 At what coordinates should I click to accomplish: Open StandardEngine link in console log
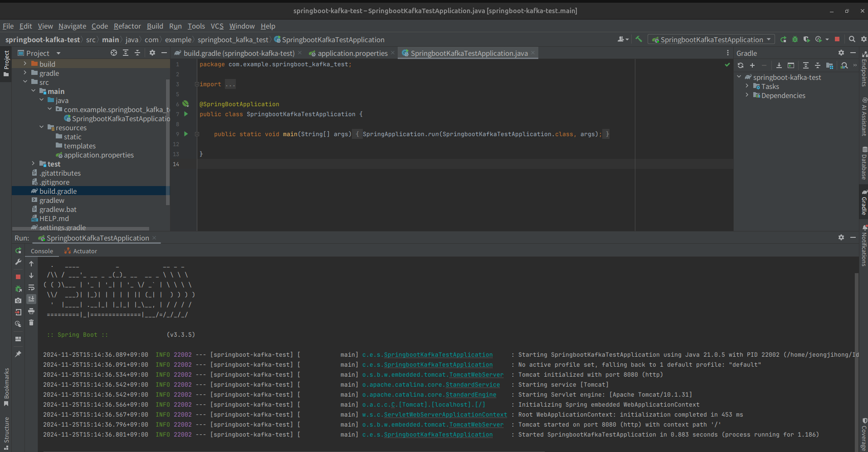click(x=471, y=394)
